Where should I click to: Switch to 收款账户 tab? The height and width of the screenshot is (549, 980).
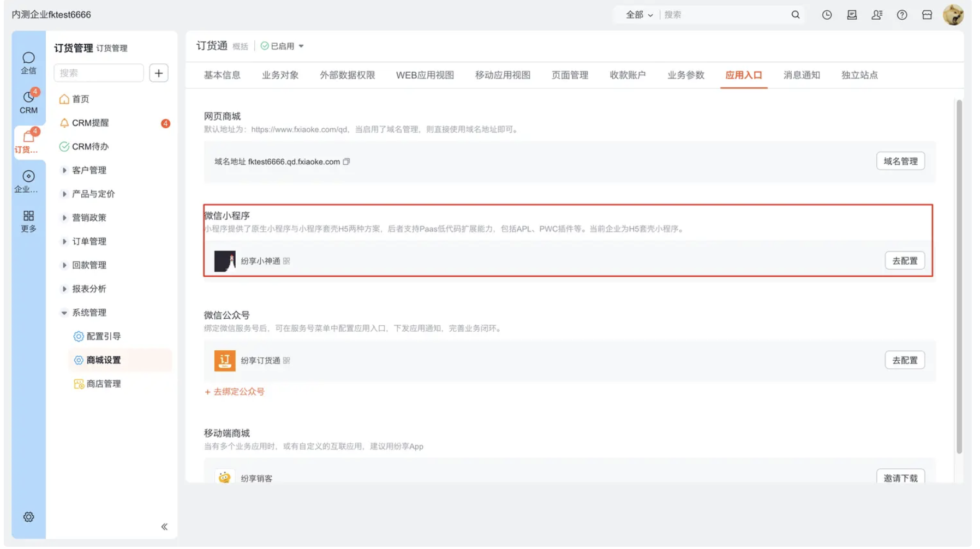pyautogui.click(x=628, y=75)
